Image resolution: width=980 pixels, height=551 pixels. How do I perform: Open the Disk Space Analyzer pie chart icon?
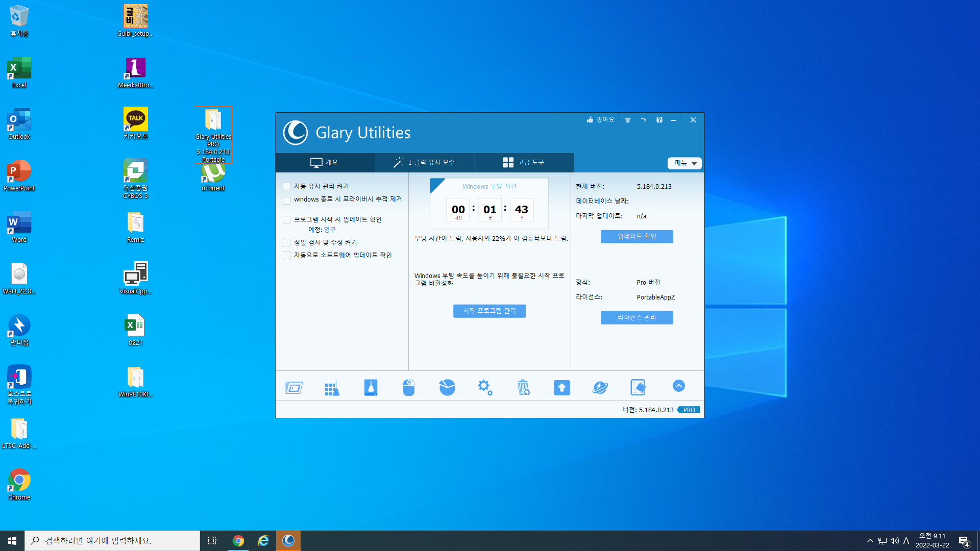tap(447, 388)
